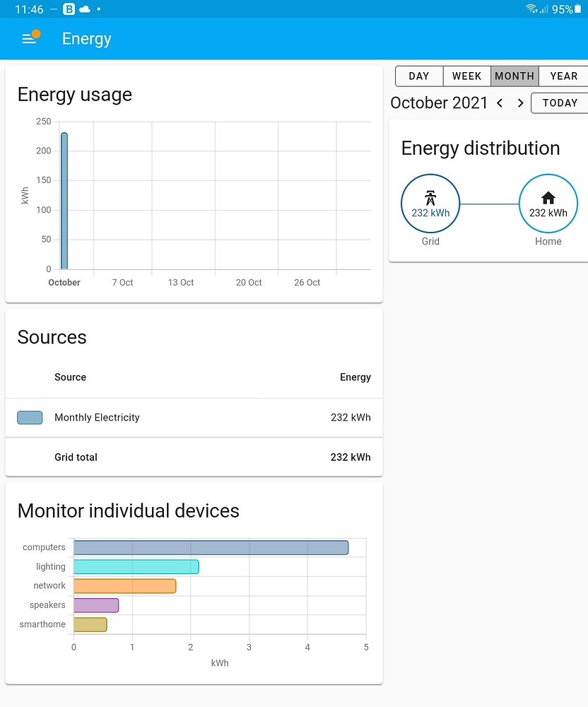Image resolution: width=588 pixels, height=707 pixels.
Task: Click the 7 Oct axis label
Action: (122, 283)
